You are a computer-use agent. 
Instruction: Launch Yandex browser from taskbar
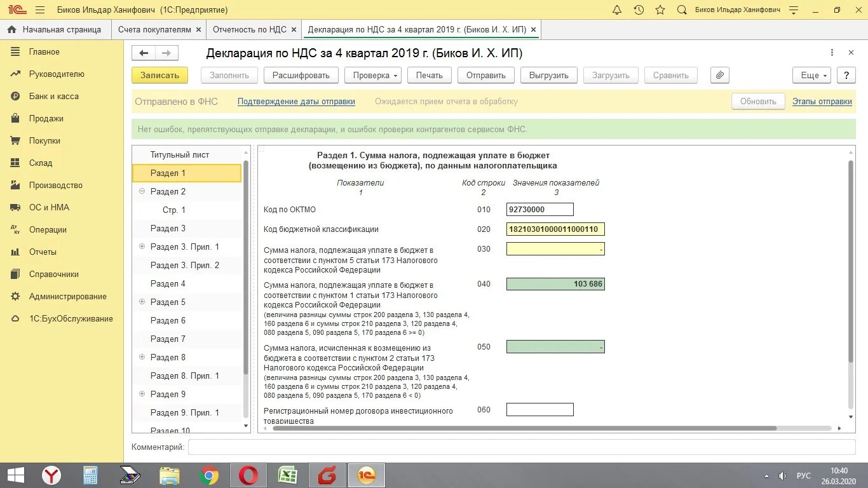51,475
